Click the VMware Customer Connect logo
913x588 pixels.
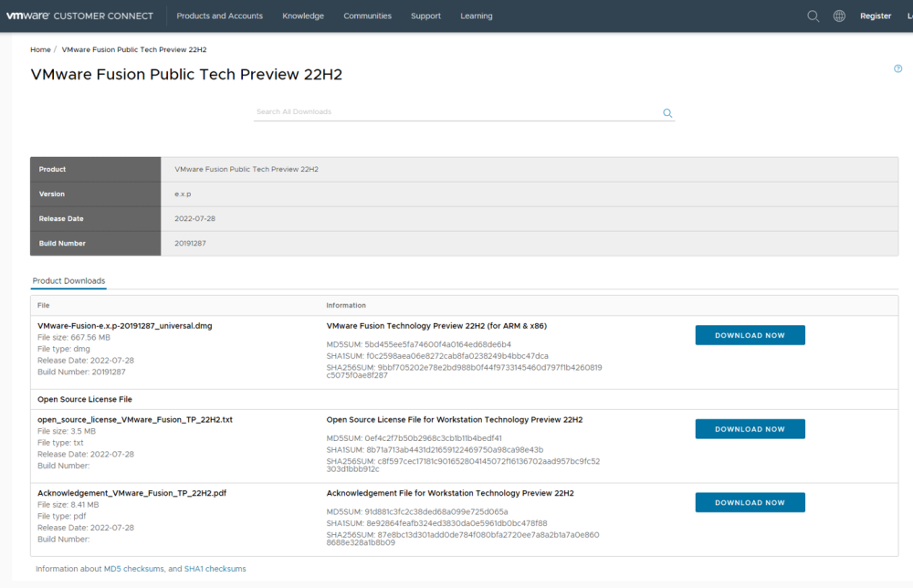click(80, 16)
